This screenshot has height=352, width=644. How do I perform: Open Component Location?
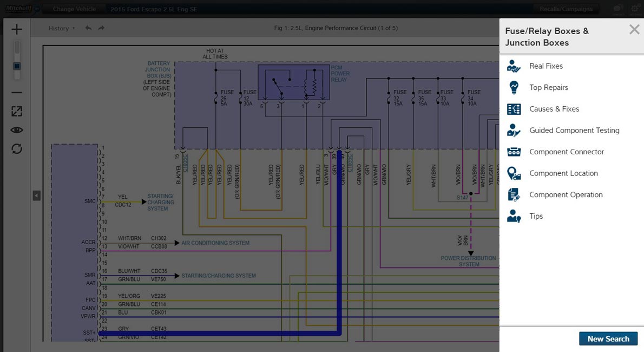pos(563,173)
